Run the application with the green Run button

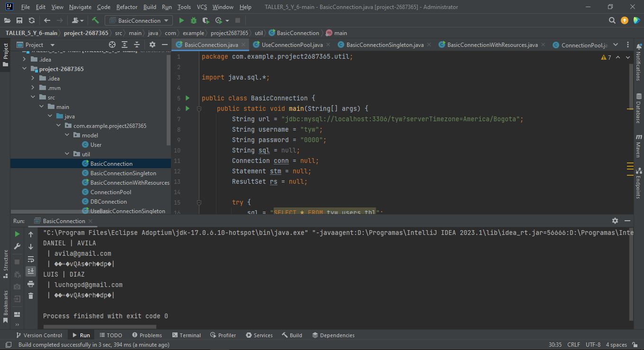181,20
